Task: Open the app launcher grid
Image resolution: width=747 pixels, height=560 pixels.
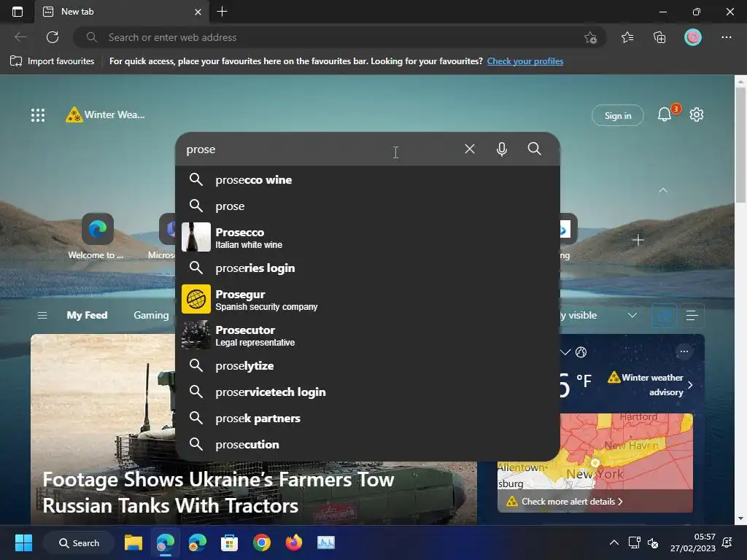Action: 38,114
